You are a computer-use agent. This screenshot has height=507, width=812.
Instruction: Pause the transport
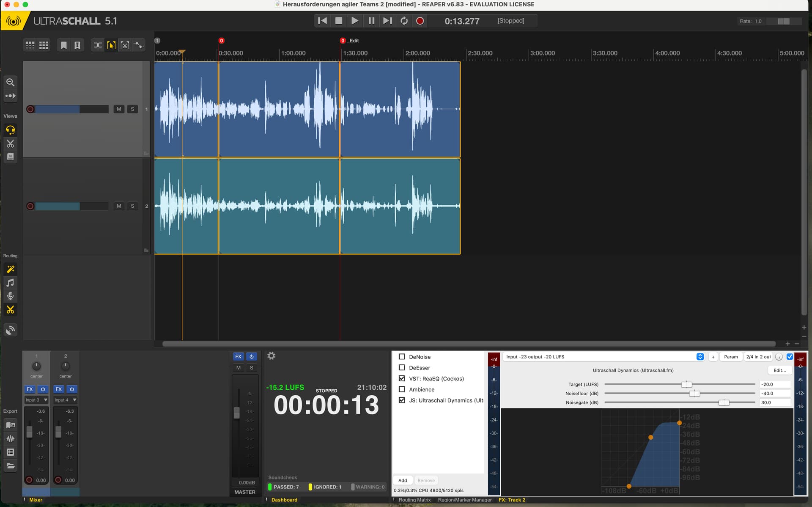(x=371, y=21)
